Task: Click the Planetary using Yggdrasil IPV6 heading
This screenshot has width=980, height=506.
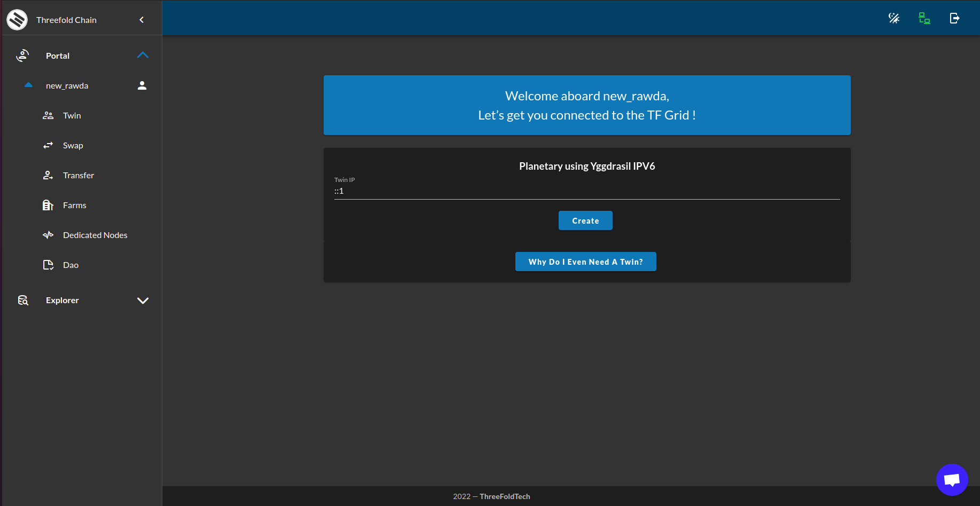Action: pos(587,166)
